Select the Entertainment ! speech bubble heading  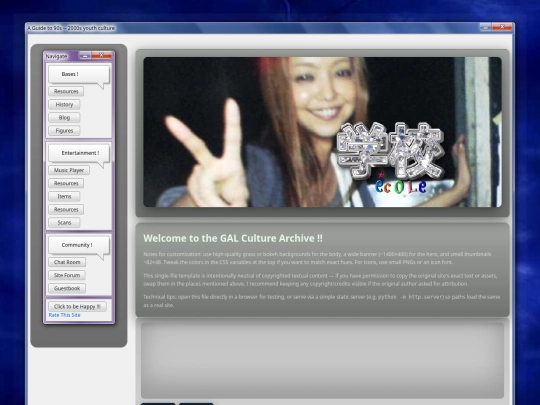click(x=79, y=153)
